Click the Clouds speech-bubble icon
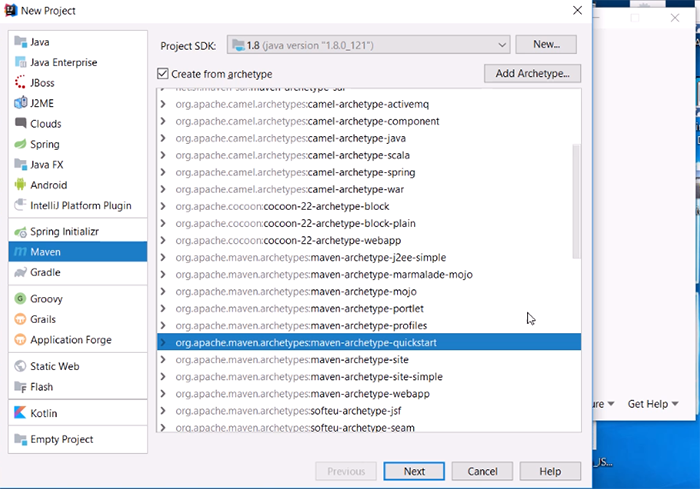The image size is (700, 489). click(x=21, y=123)
